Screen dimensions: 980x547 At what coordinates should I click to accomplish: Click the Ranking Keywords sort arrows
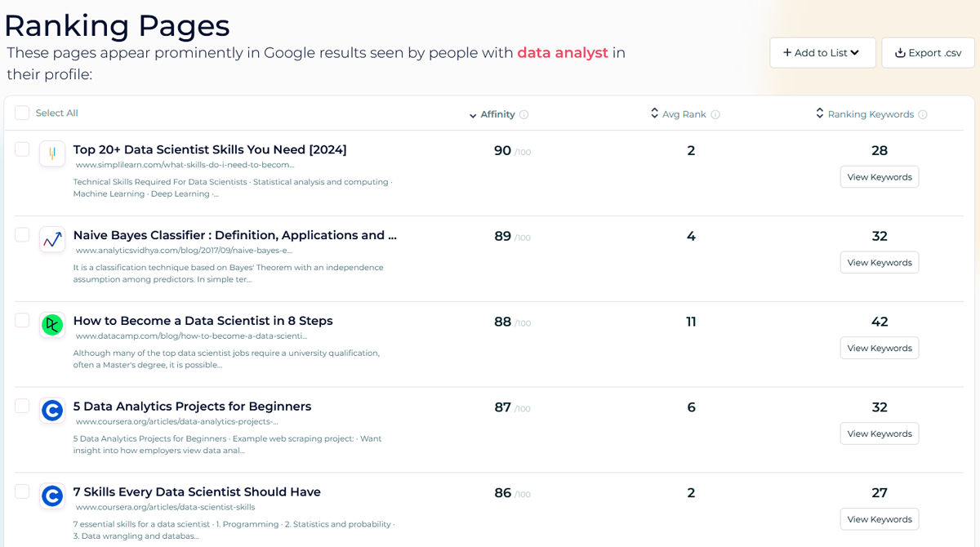(x=819, y=114)
